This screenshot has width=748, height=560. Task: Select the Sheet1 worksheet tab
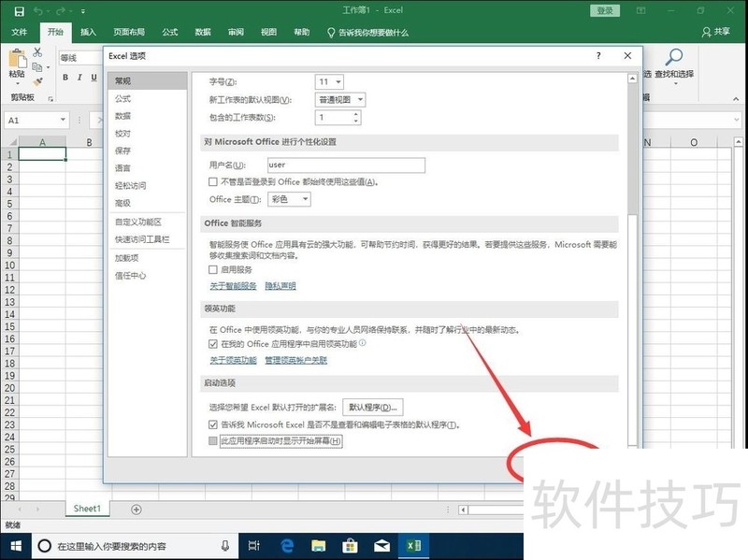pos(87,509)
